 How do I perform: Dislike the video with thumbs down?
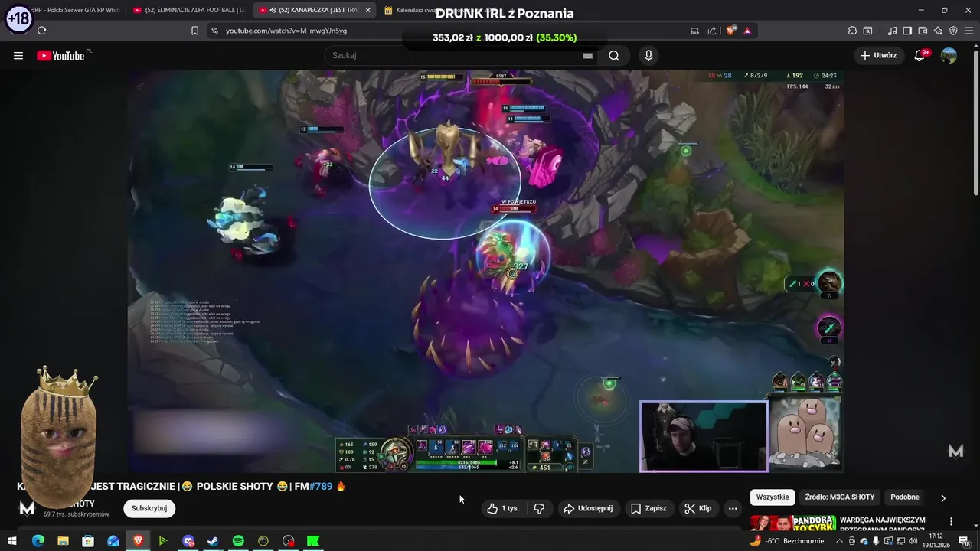539,508
